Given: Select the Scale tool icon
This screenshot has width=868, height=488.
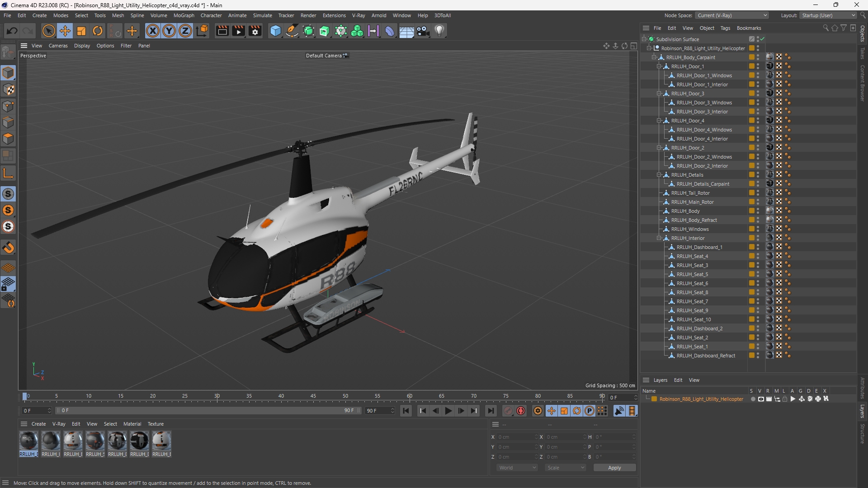Looking at the screenshot, I should [x=81, y=31].
